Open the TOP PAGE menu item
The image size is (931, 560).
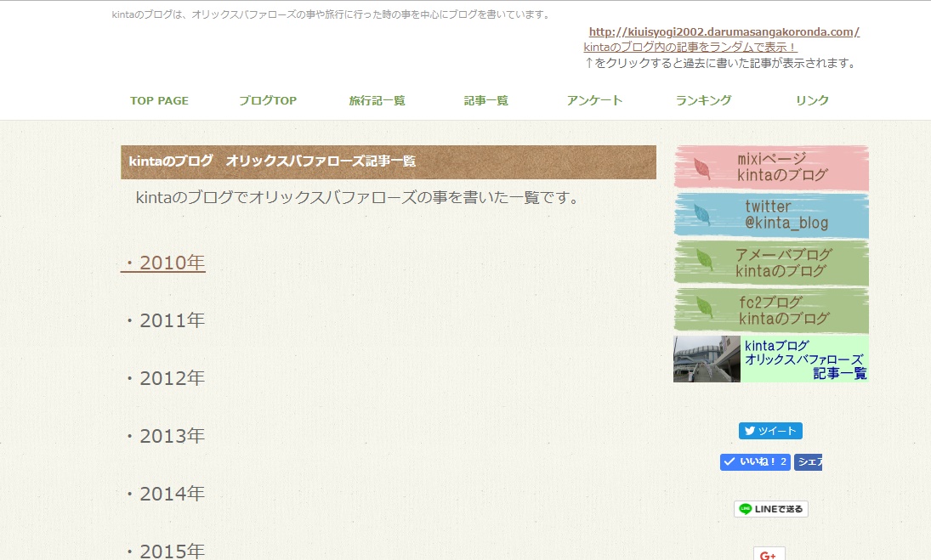click(x=159, y=101)
